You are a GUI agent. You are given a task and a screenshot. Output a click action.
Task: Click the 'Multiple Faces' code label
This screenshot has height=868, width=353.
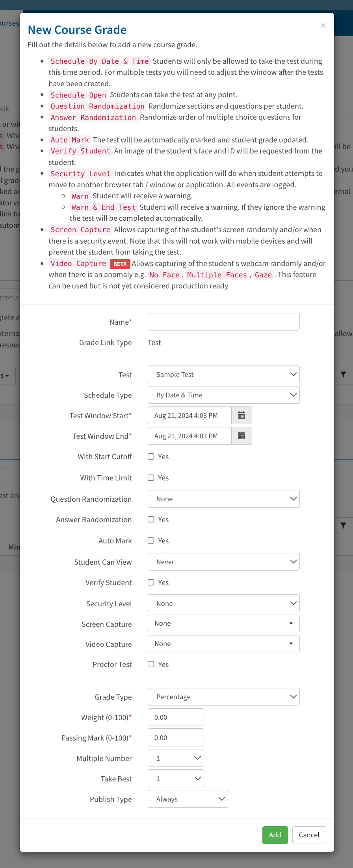click(217, 275)
